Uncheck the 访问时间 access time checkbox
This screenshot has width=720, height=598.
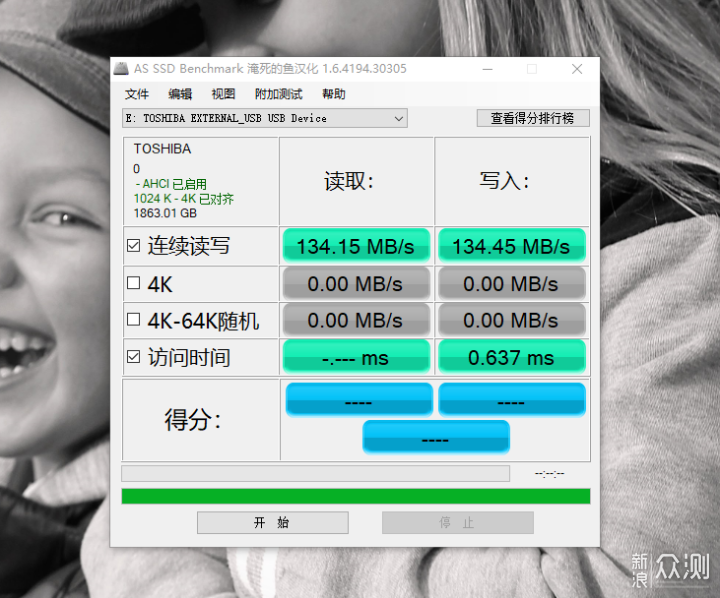pos(134,357)
